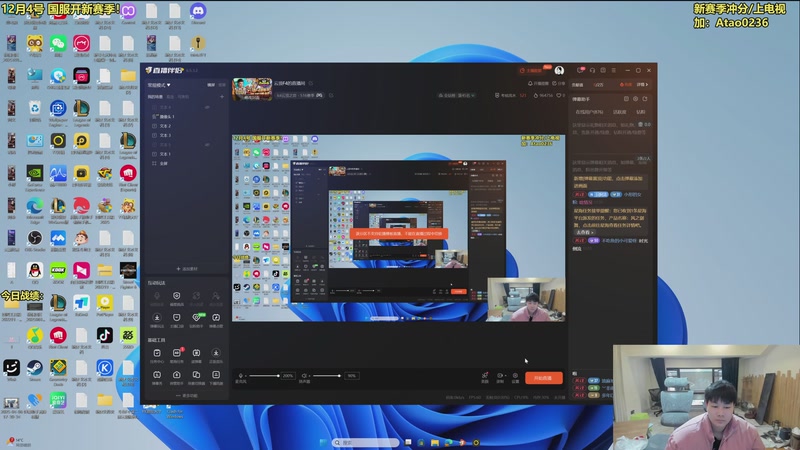
Task: Switch to the 我的场景 scene tab
Action: [x=155, y=97]
